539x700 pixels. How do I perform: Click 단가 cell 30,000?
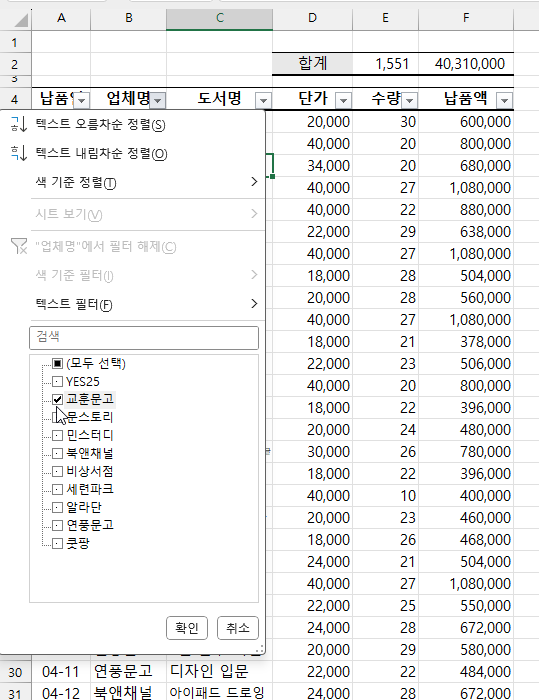(313, 451)
